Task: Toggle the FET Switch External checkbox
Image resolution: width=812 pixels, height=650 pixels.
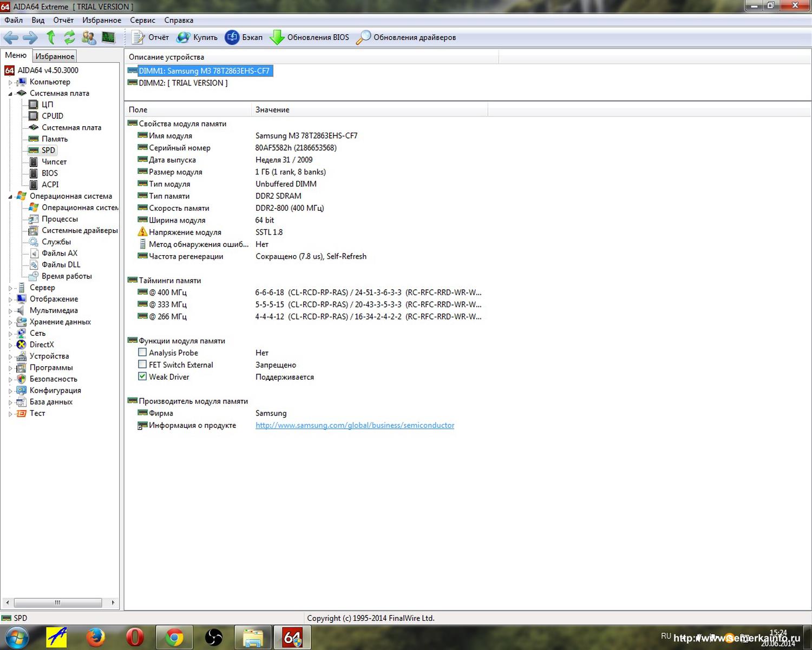Action: pyautogui.click(x=142, y=365)
